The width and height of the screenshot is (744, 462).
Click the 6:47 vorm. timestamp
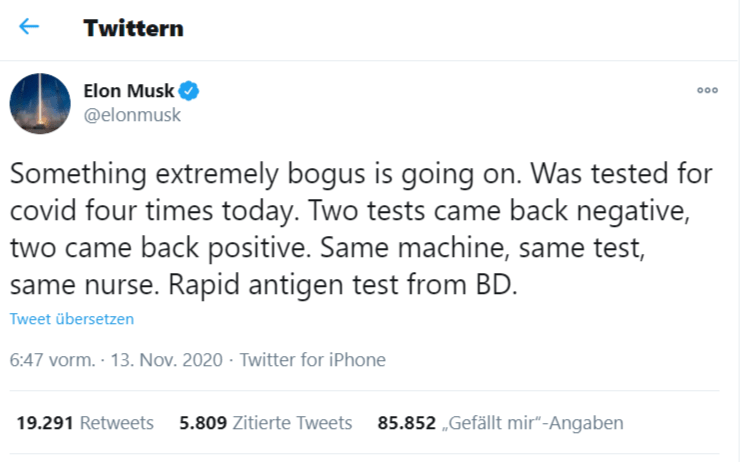(x=52, y=360)
